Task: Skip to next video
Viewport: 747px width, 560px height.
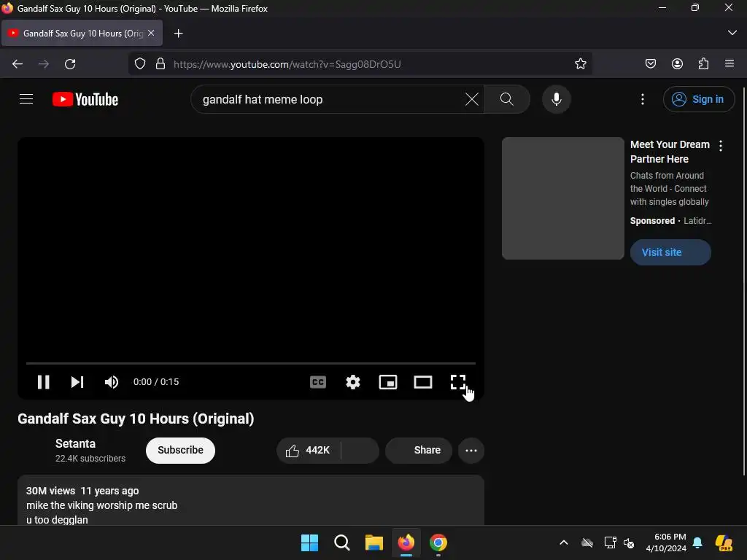Action: click(x=77, y=382)
